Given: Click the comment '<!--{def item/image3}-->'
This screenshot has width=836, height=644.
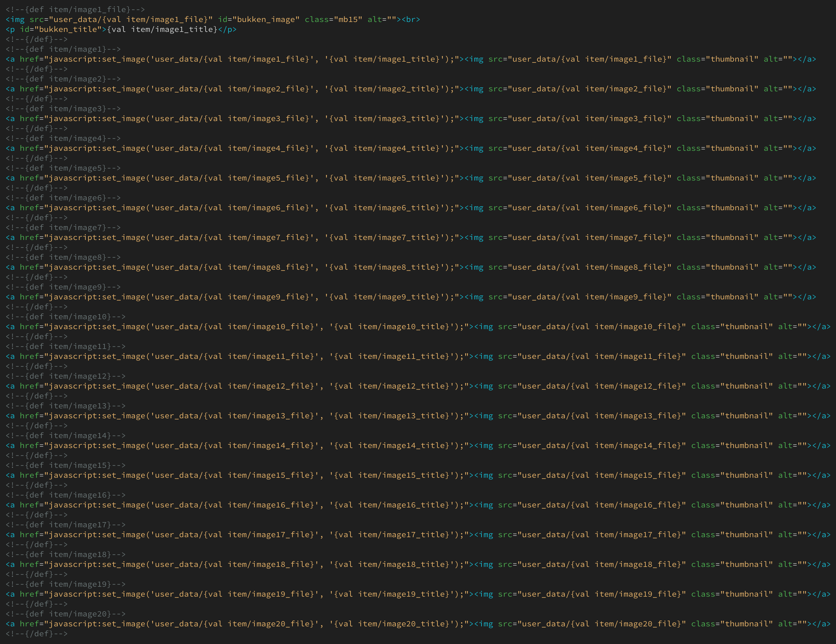Looking at the screenshot, I should (x=63, y=109).
